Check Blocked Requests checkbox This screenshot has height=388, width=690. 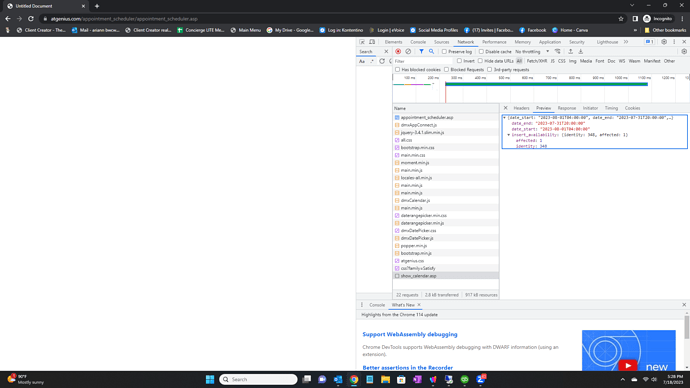[x=447, y=70]
